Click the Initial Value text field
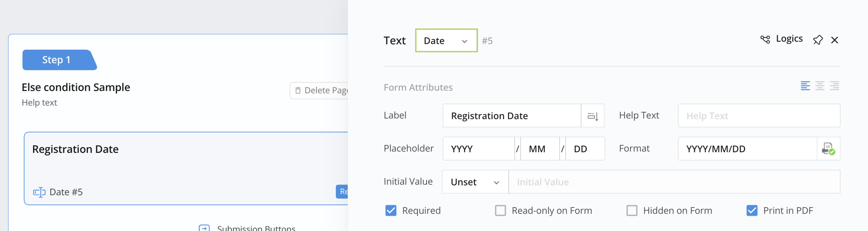The height and width of the screenshot is (231, 868). [674, 182]
